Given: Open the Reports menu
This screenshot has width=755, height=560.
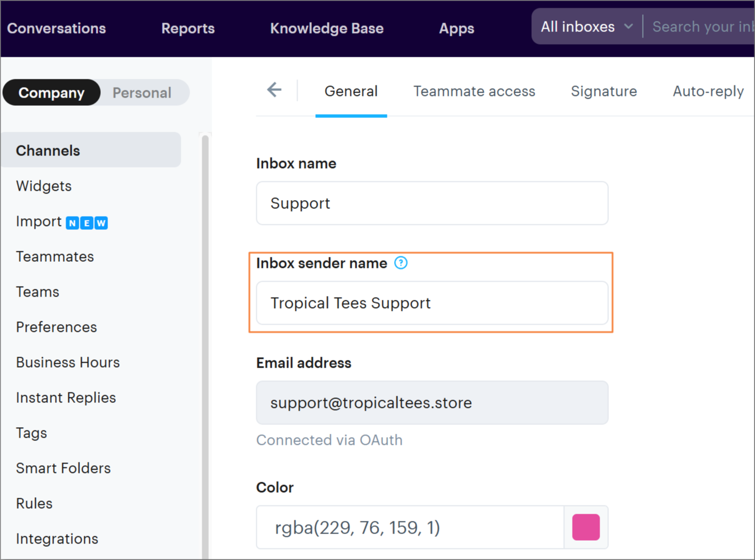Looking at the screenshot, I should [188, 28].
